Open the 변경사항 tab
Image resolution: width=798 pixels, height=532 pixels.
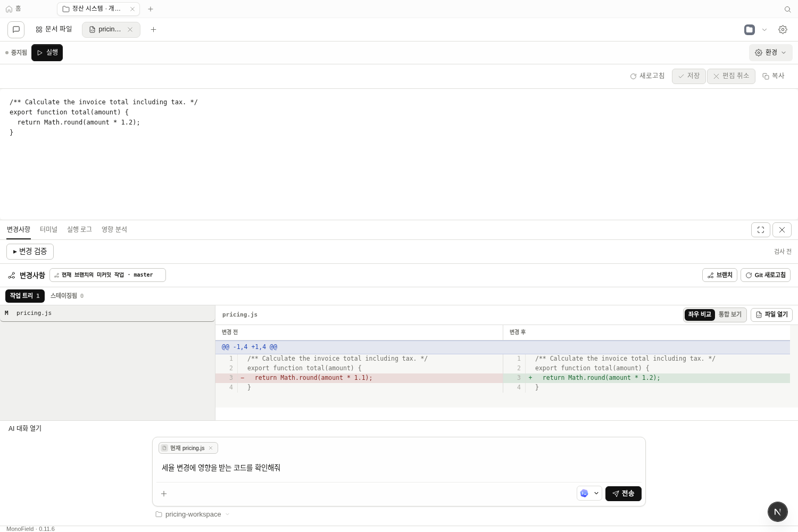point(19,230)
